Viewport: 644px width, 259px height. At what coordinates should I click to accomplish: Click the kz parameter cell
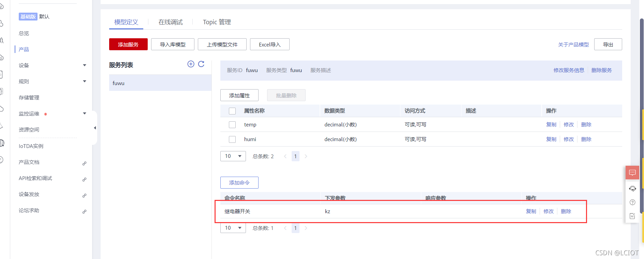(x=327, y=211)
